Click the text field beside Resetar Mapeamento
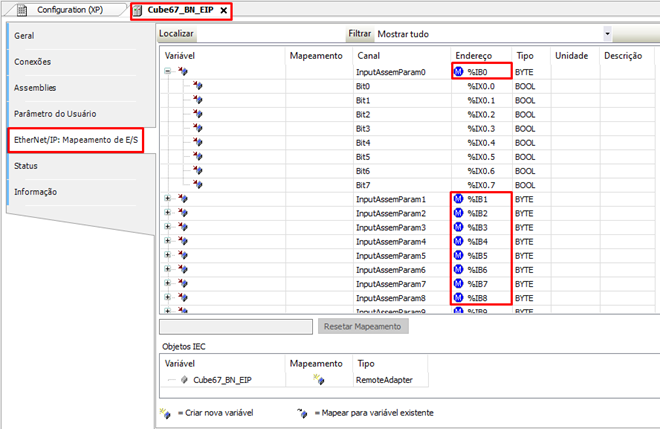 (236, 326)
